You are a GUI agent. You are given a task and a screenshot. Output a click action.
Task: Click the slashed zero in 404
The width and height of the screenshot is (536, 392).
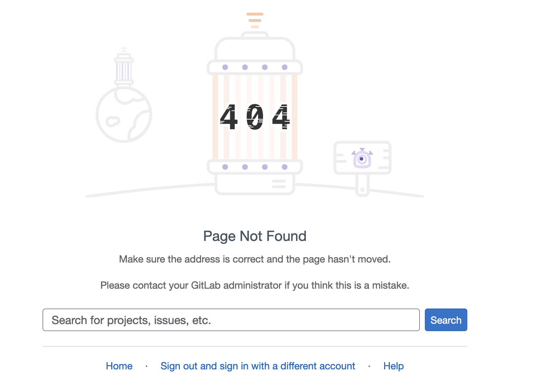tap(255, 117)
